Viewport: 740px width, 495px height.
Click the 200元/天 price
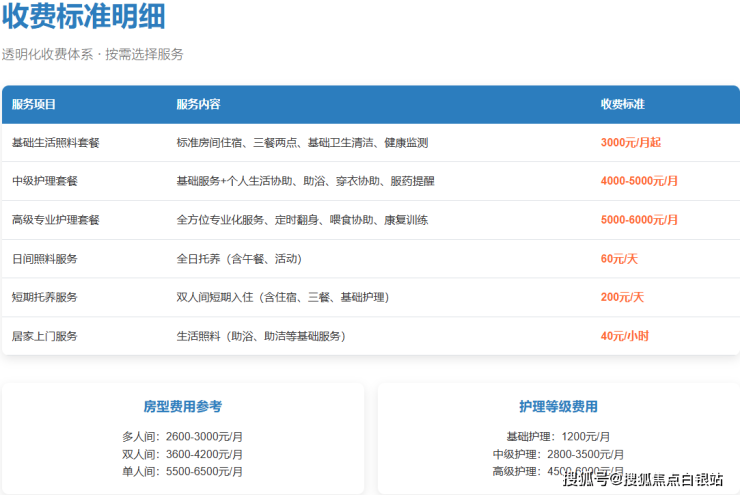(622, 297)
